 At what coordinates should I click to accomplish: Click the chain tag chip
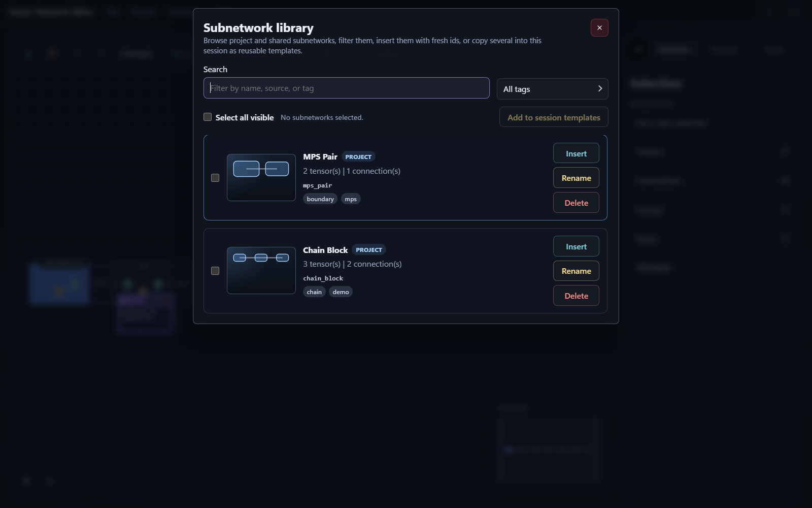[x=314, y=292]
